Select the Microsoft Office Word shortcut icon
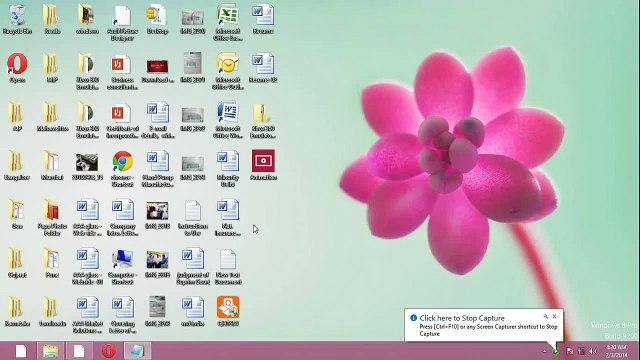Viewport: 640px width, 360px height. (x=228, y=120)
